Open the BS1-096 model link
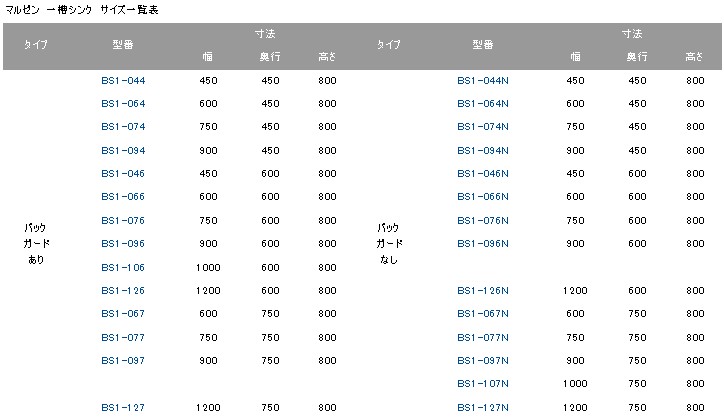The image size is (724, 419). click(123, 244)
